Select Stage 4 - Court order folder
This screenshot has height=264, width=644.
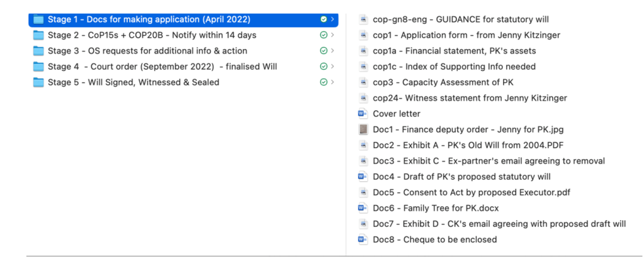(x=162, y=67)
